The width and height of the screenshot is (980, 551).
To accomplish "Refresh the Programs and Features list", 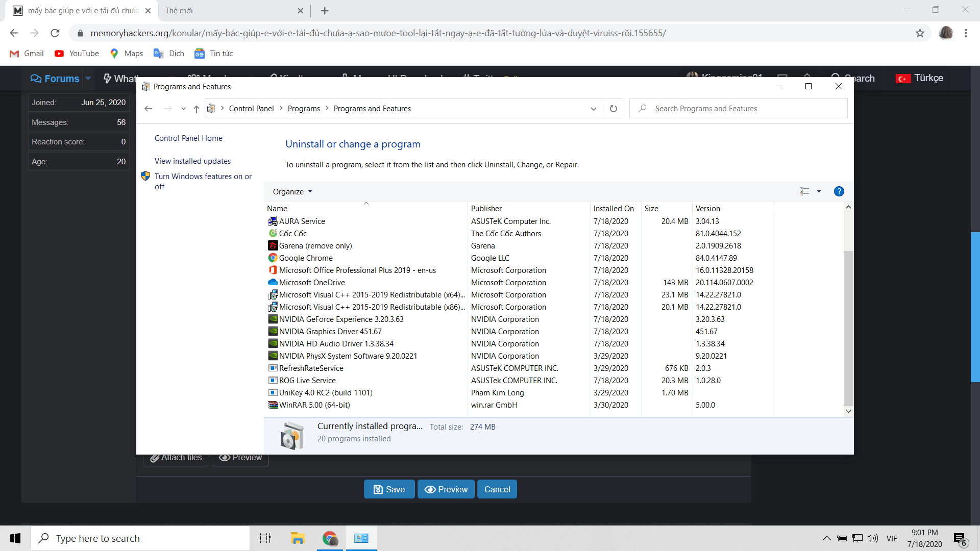I will (x=613, y=109).
